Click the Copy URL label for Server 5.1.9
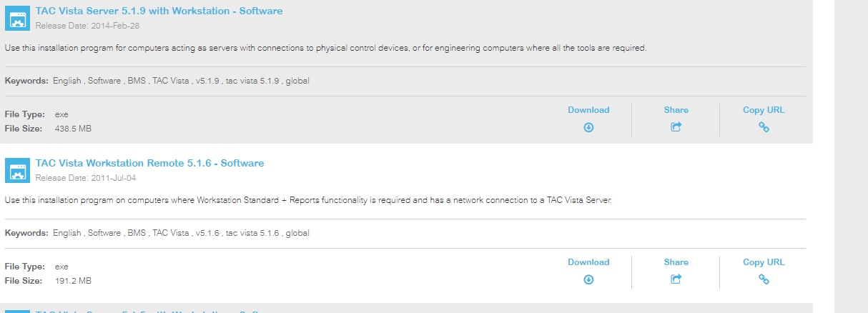This screenshot has height=313, width=868. (764, 110)
